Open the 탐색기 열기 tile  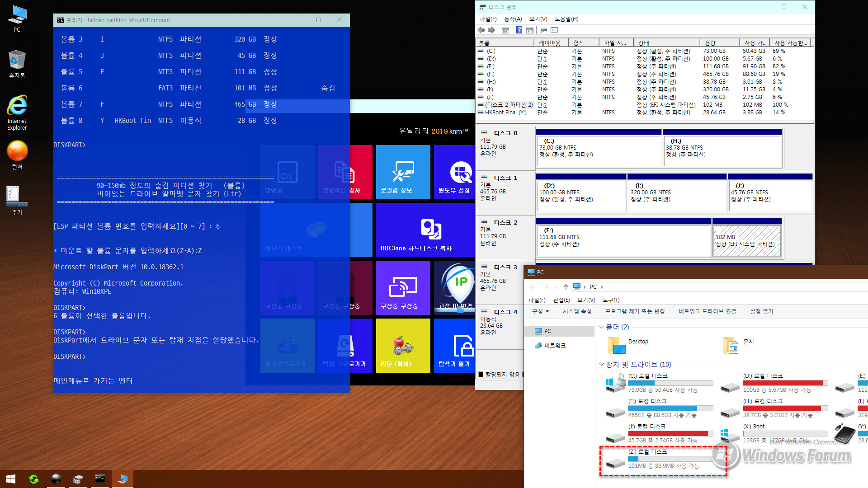coord(454,346)
